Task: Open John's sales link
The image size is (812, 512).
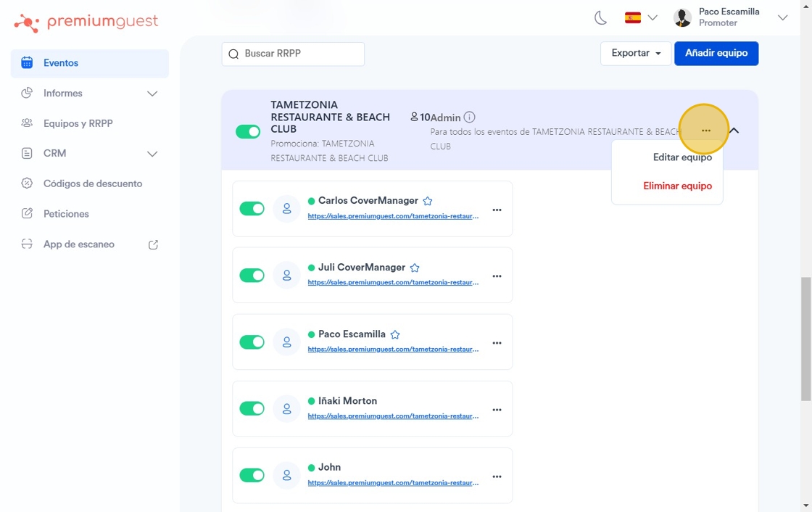Action: (x=393, y=482)
